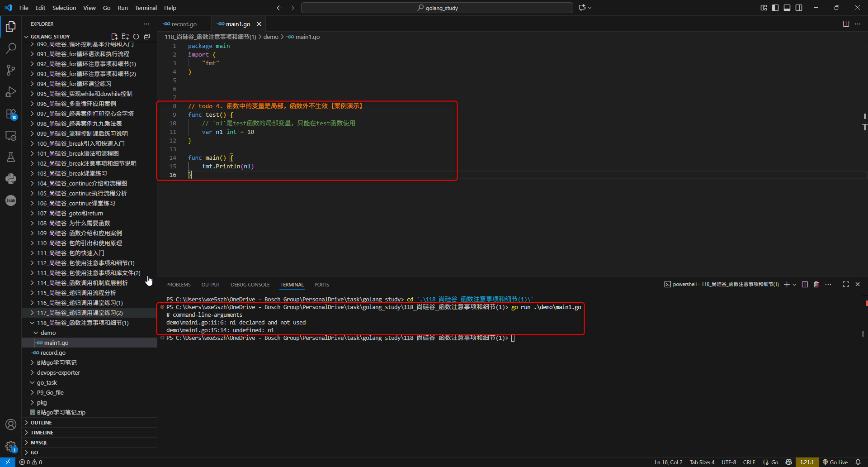Open the Python activity bar view
Viewport: 868px width, 467px height.
pyautogui.click(x=11, y=179)
